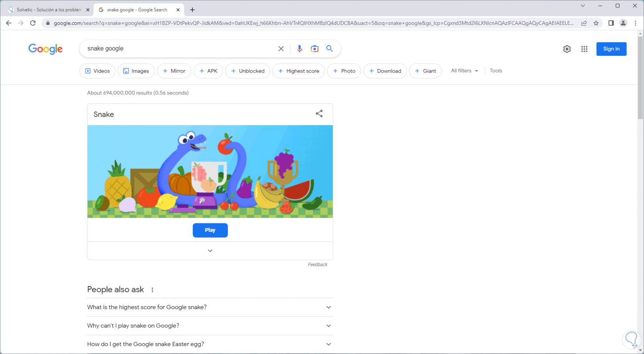Open Chrome profile menu
The width and height of the screenshot is (644, 354).
tap(623, 23)
